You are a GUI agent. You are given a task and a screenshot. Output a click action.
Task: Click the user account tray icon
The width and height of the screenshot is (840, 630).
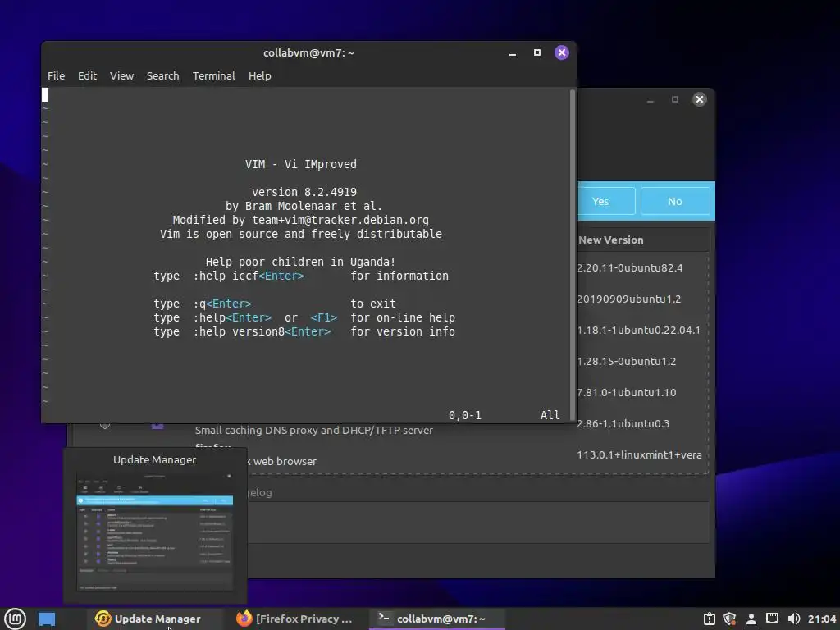(x=751, y=619)
